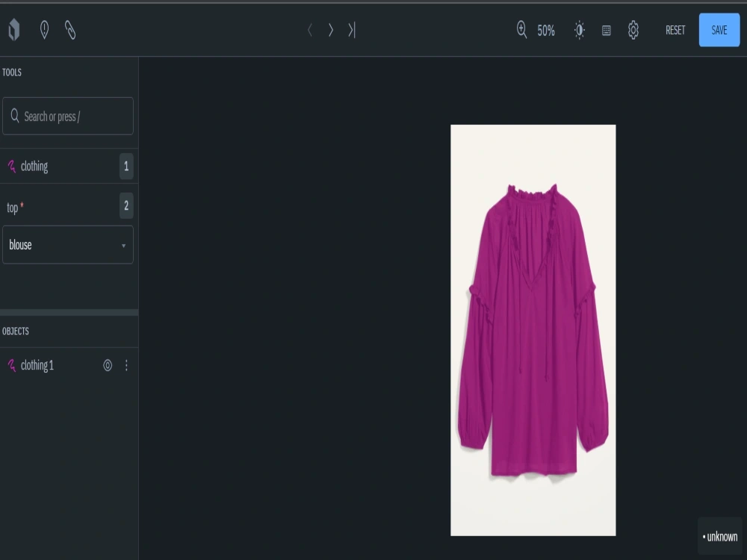Image resolution: width=747 pixels, height=560 pixels.
Task: Click the Labelbox logo icon
Action: coord(14,30)
